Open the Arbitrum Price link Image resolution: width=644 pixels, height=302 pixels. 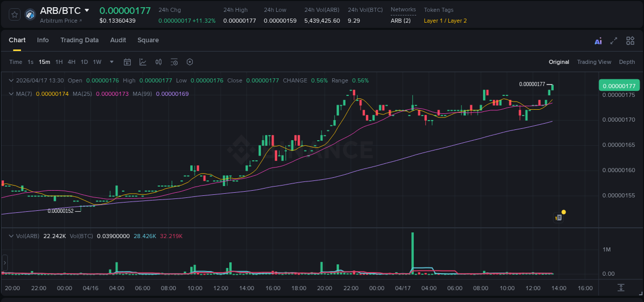pos(61,21)
